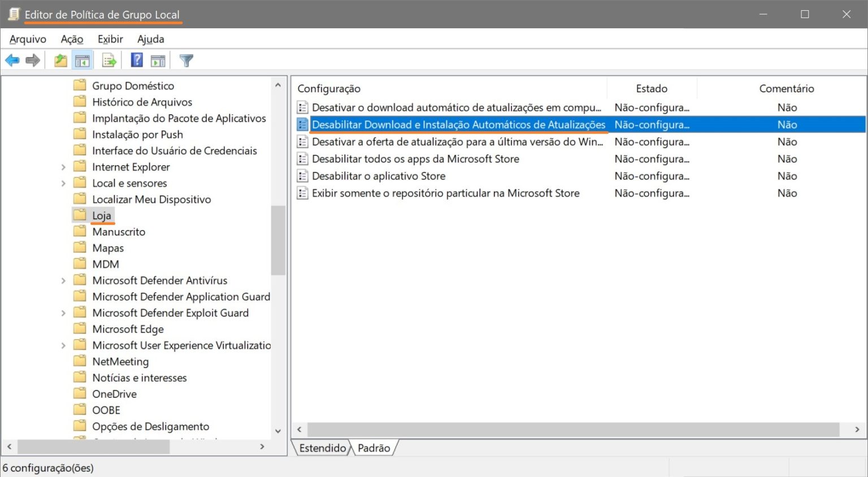Select the Desabilitar o aplicativo Store setting

coord(377,176)
